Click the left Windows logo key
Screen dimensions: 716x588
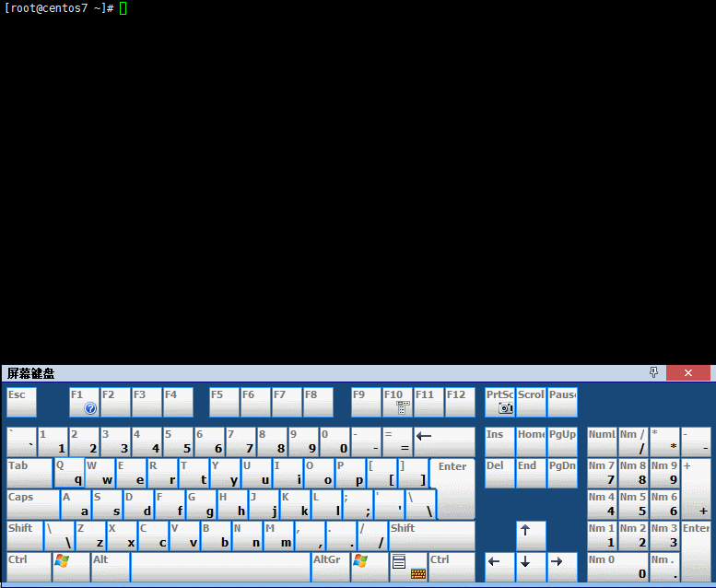click(x=71, y=567)
